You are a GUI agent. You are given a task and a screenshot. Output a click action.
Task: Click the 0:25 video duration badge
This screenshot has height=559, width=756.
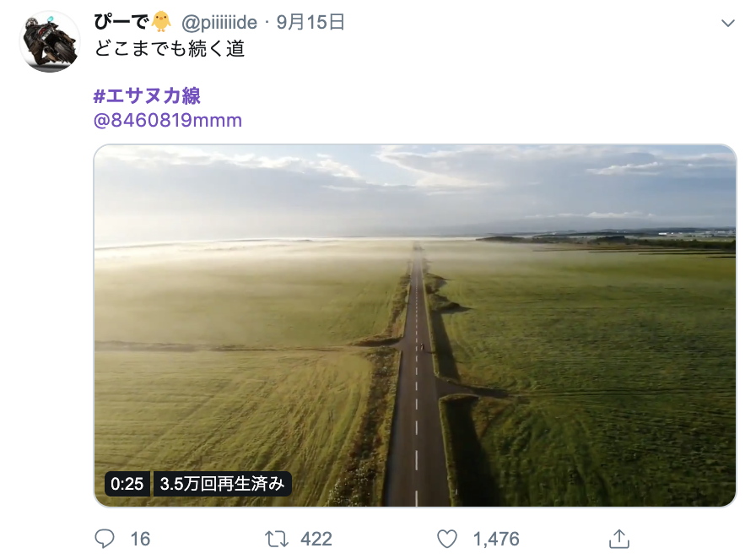[127, 484]
